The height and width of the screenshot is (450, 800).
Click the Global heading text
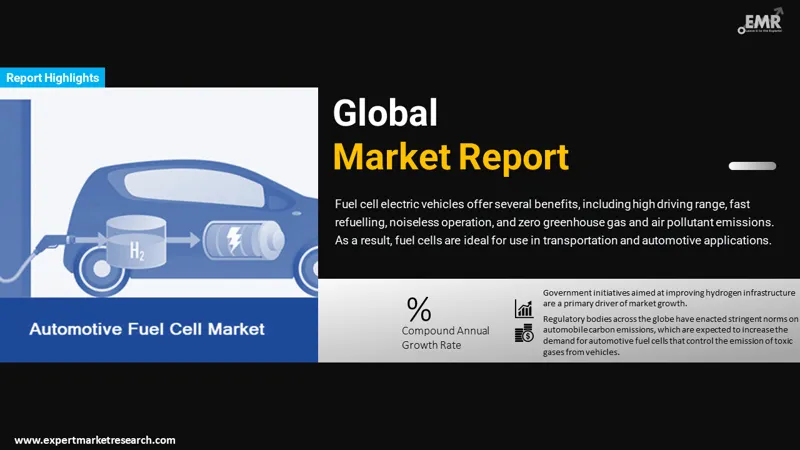point(385,113)
